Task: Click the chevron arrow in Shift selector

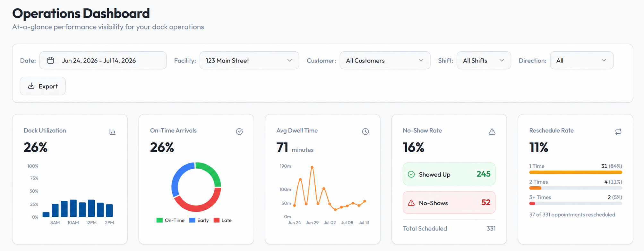Action: [x=502, y=60]
